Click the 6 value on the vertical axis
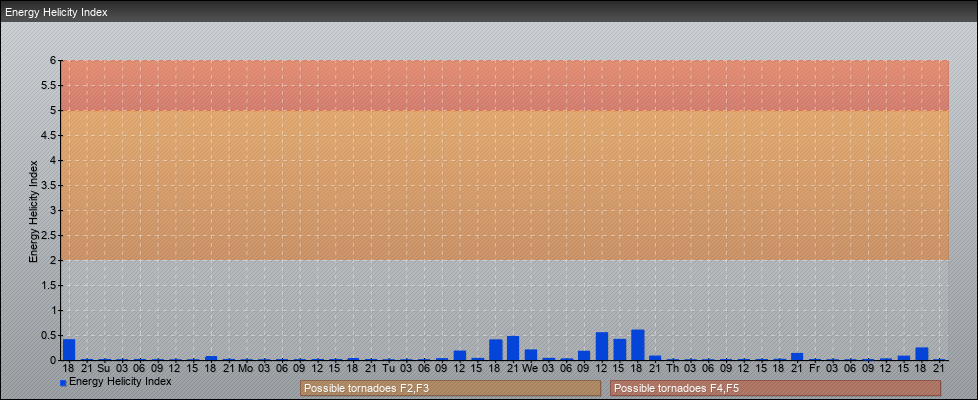Screen dimensions: 978x400 coord(53,61)
